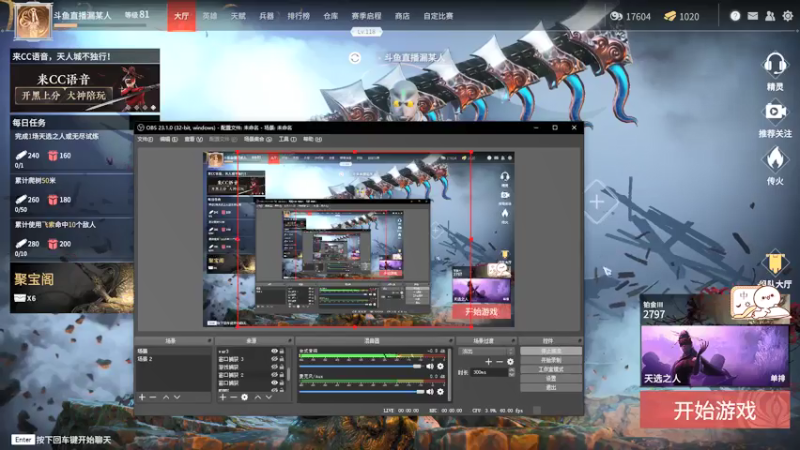Move scene up in OBS scenes panel

pos(166,397)
